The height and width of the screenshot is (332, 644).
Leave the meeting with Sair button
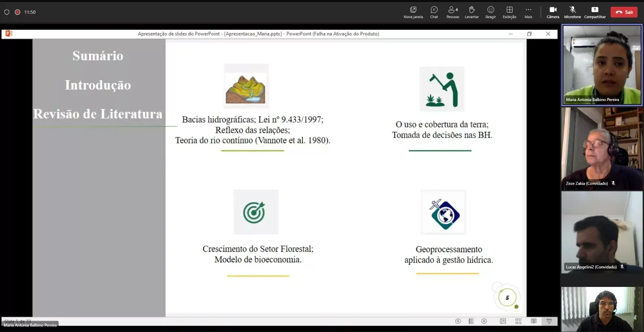click(624, 12)
